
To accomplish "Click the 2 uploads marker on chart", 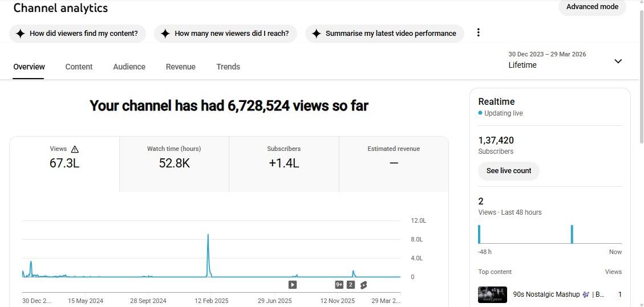I will pyautogui.click(x=351, y=285).
